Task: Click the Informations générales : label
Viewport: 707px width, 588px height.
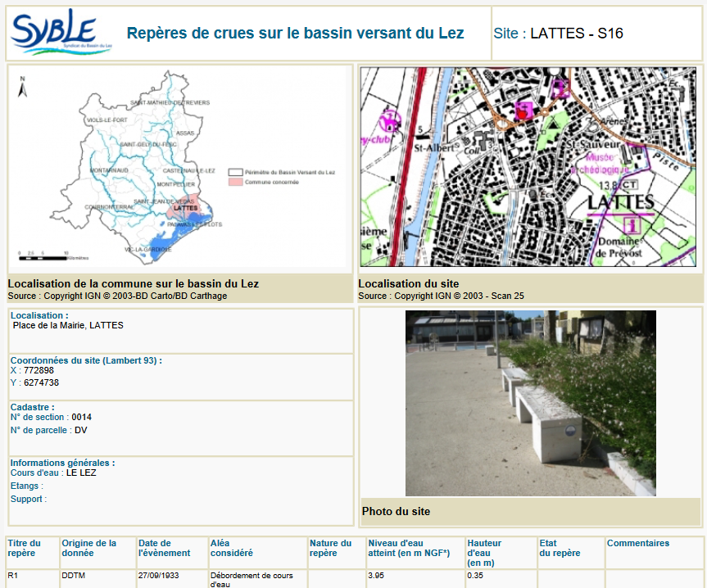Action: (63, 463)
